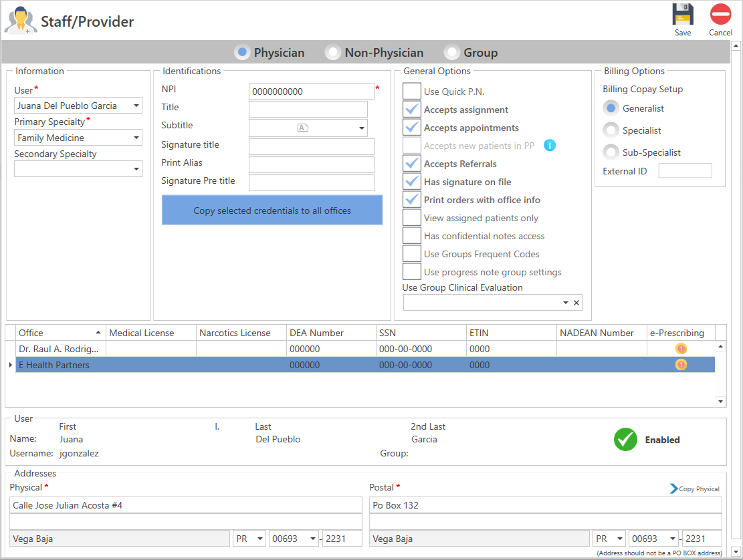Click the Postal address Po Box 132 field

546,505
